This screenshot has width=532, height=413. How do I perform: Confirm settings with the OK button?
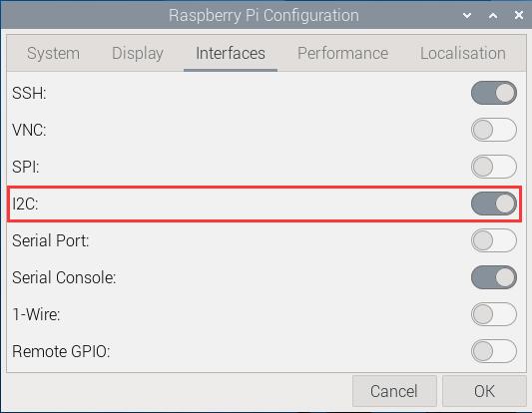click(484, 391)
